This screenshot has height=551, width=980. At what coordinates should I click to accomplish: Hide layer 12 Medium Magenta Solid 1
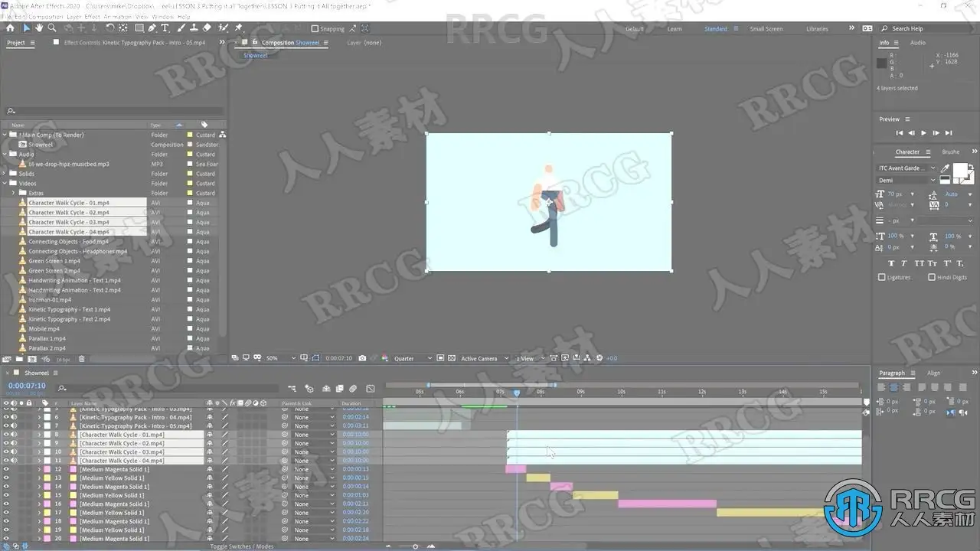tap(6, 469)
